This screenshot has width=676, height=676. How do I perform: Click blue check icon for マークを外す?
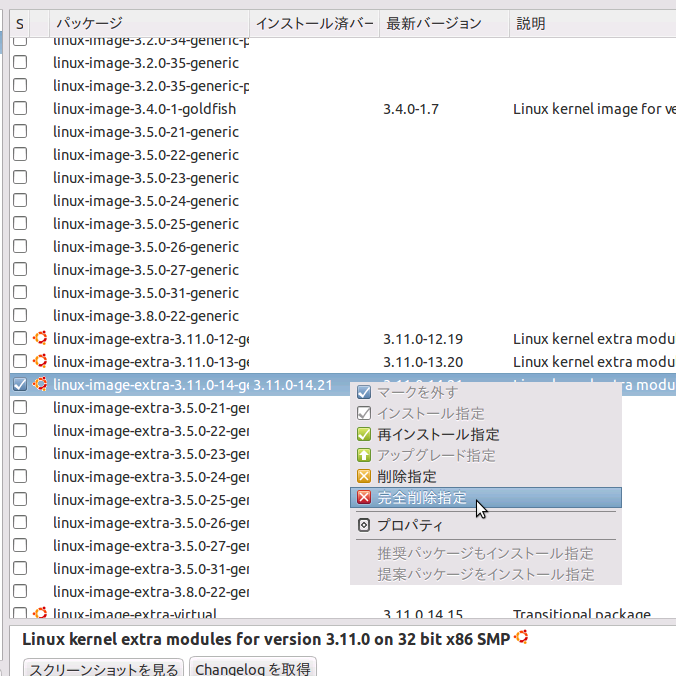click(364, 392)
